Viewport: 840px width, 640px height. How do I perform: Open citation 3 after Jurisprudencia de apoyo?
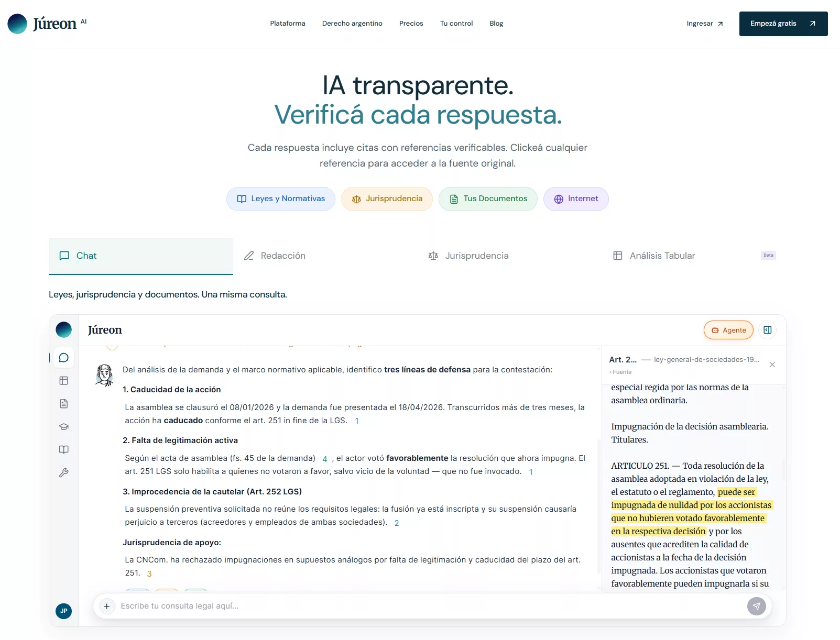coord(149,573)
